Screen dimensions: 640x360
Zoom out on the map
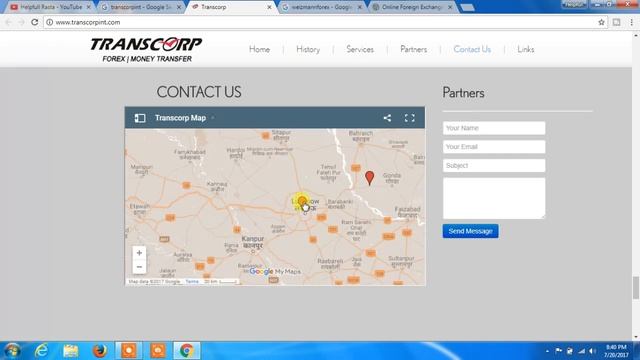(139, 267)
